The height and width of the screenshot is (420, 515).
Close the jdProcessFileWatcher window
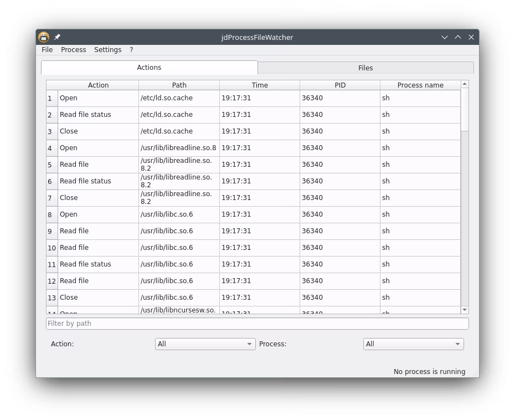471,37
